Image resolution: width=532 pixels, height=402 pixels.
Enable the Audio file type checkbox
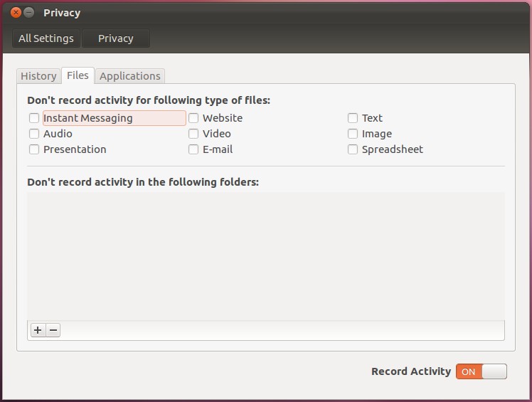(34, 134)
